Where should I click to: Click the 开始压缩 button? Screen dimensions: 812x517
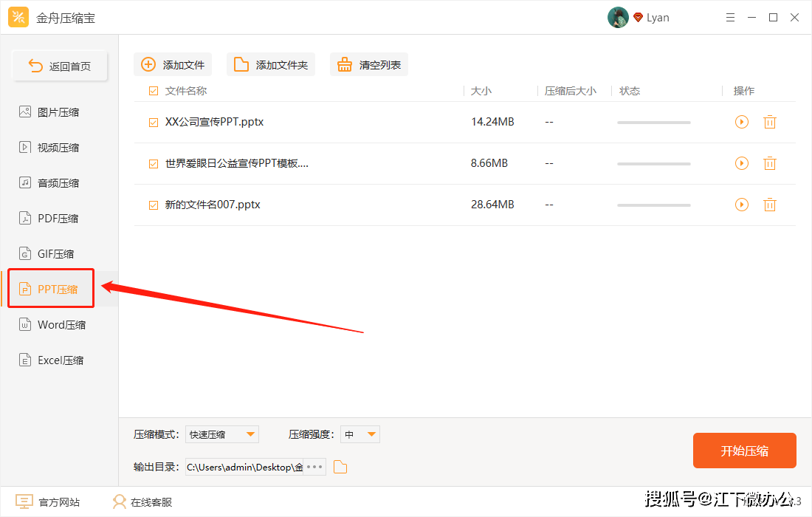(x=745, y=451)
